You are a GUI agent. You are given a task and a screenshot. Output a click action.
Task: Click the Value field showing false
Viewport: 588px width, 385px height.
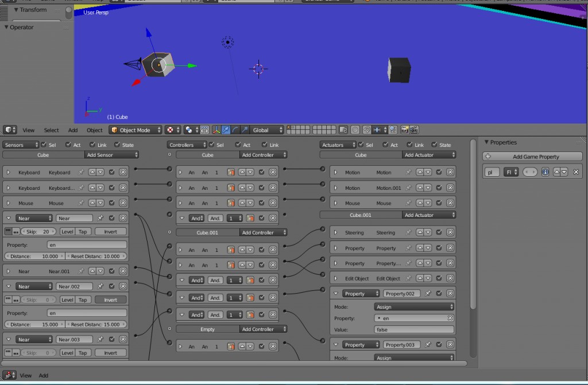coord(415,329)
